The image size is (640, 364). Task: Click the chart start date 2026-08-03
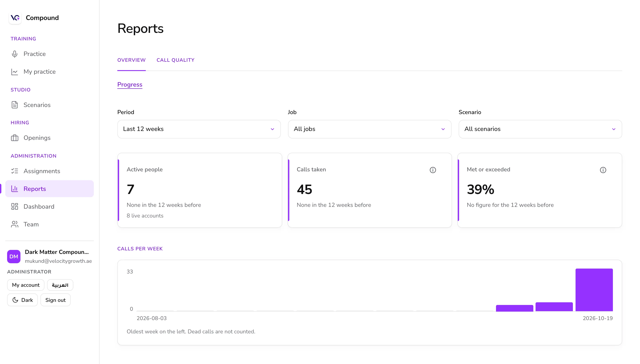click(x=152, y=318)
